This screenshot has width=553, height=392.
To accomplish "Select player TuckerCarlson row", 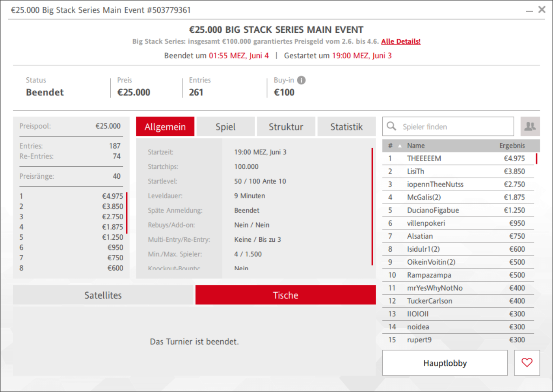I will 458,301.
